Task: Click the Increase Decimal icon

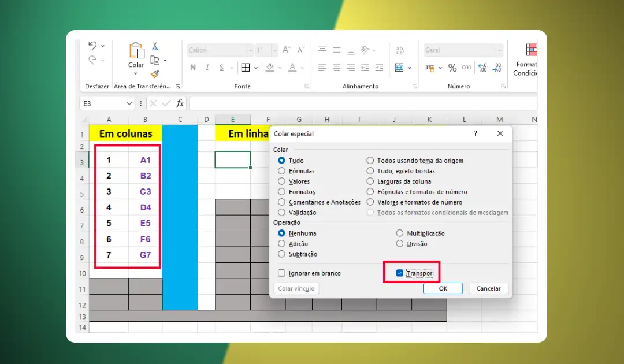Action: [x=482, y=68]
